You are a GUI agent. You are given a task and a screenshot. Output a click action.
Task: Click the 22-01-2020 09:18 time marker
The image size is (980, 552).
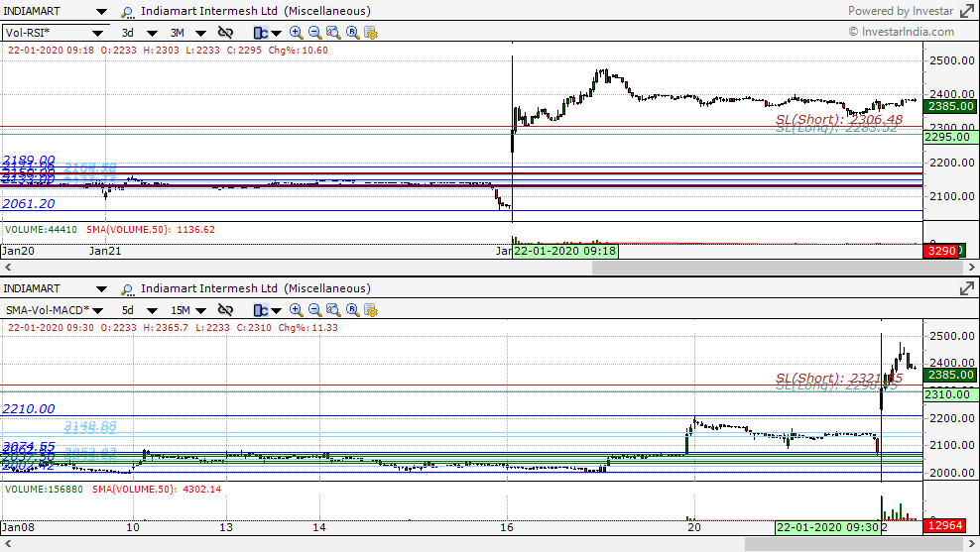coord(565,251)
